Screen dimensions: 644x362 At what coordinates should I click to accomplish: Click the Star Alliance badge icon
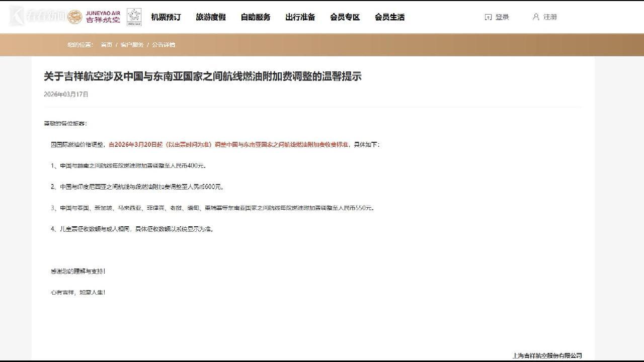[x=134, y=17]
